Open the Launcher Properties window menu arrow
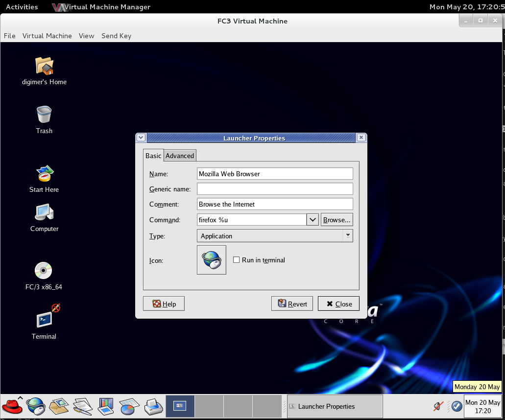 click(x=141, y=138)
